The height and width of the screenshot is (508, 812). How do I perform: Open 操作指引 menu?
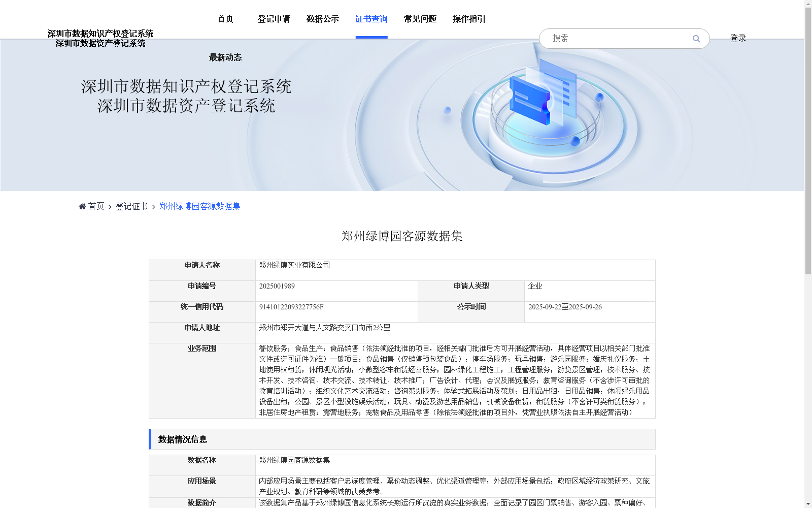click(x=469, y=19)
